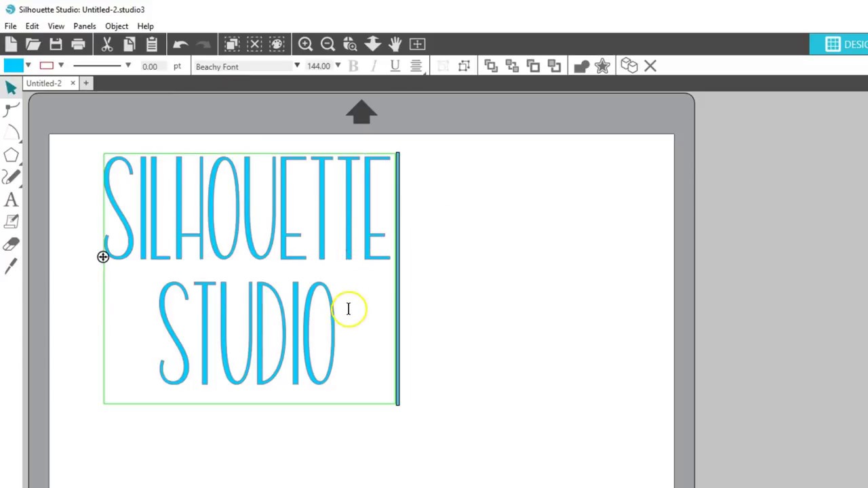Choose the Polygon shape tool
Screen dimensions: 868x488
point(11,155)
